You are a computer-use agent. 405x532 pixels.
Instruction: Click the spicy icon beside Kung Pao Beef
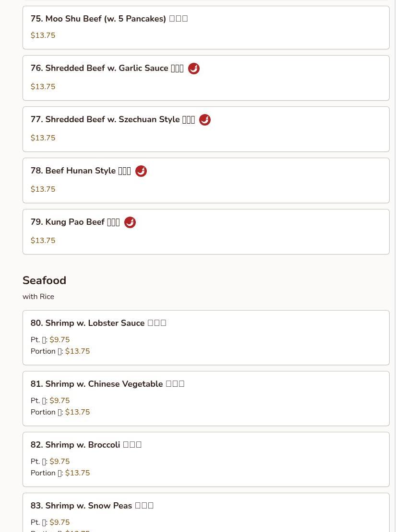tap(130, 222)
